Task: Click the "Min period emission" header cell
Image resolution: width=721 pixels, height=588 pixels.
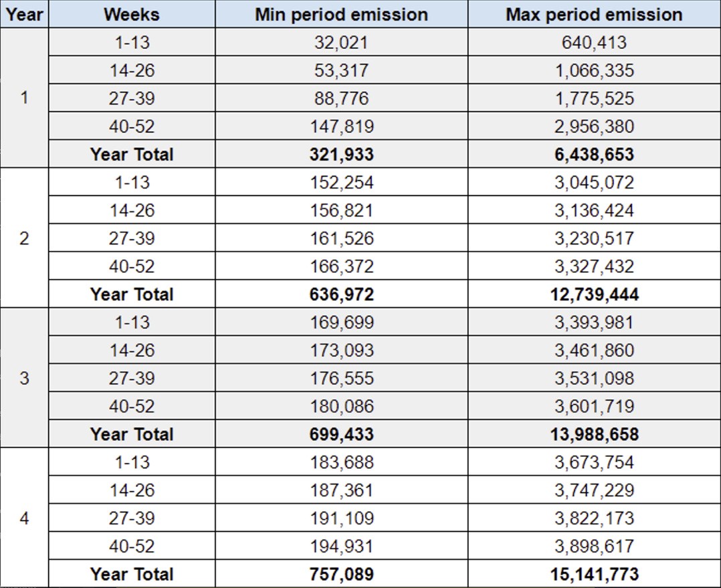Action: [341, 15]
